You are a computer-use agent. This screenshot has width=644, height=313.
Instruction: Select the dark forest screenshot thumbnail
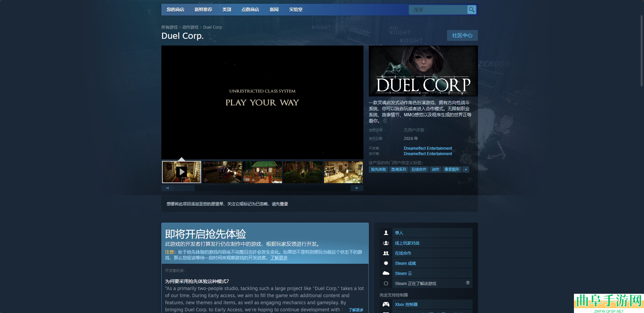pos(303,172)
